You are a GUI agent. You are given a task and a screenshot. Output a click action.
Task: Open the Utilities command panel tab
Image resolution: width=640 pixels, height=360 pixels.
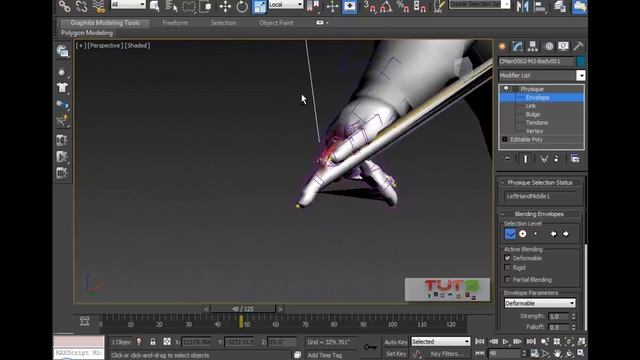pyautogui.click(x=578, y=47)
